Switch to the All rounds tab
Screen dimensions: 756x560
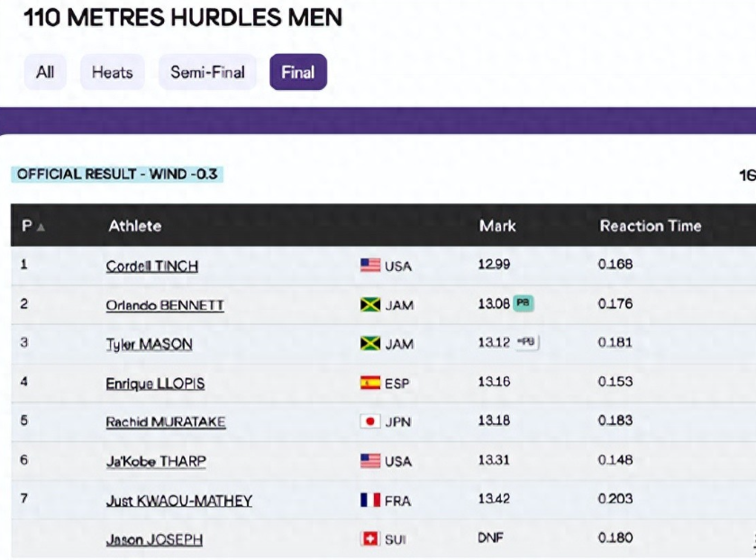click(45, 72)
